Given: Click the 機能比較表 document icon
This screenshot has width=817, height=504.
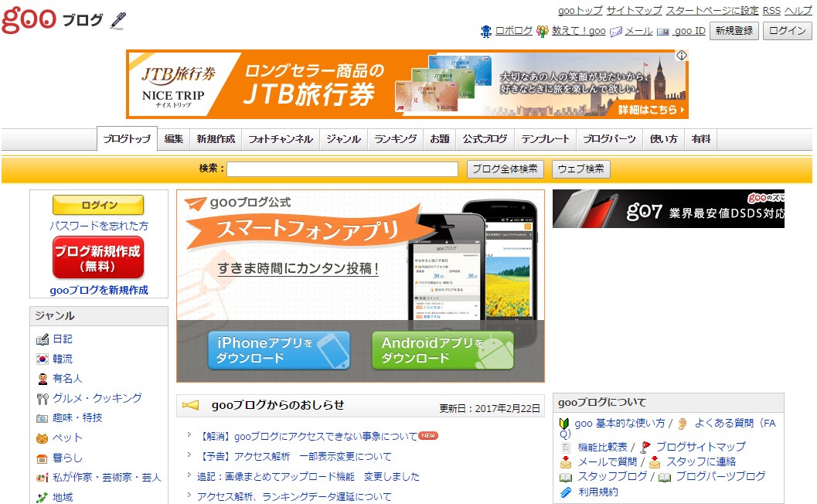Looking at the screenshot, I should [566, 448].
